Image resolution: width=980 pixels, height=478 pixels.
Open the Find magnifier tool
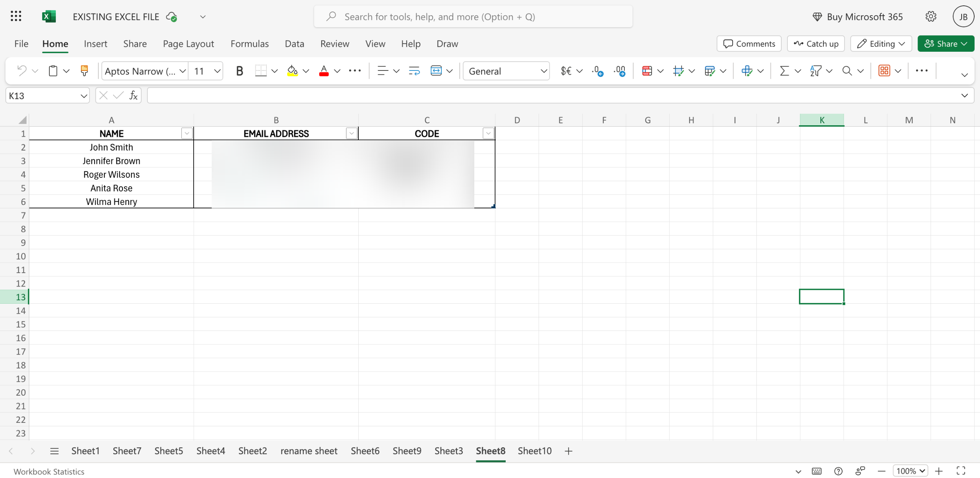(847, 71)
